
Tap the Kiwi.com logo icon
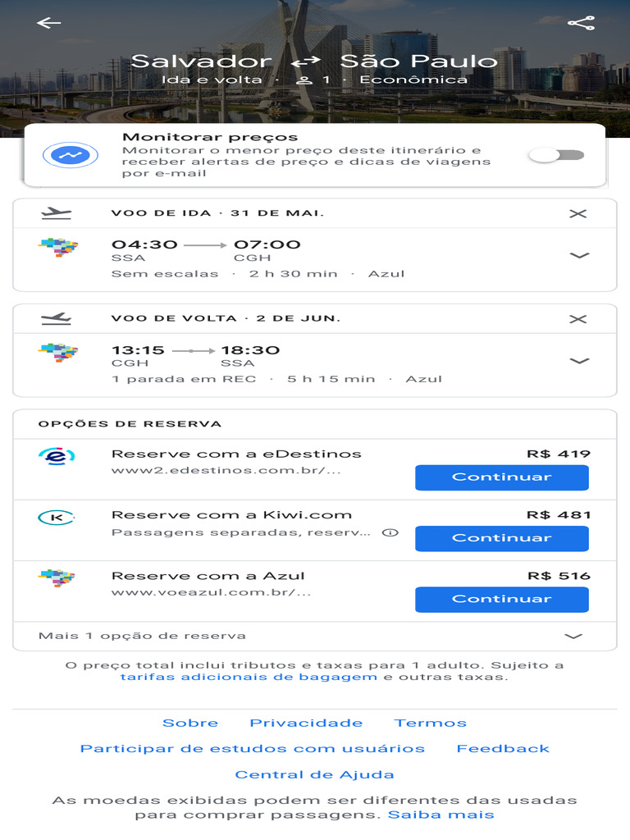pos(57,518)
